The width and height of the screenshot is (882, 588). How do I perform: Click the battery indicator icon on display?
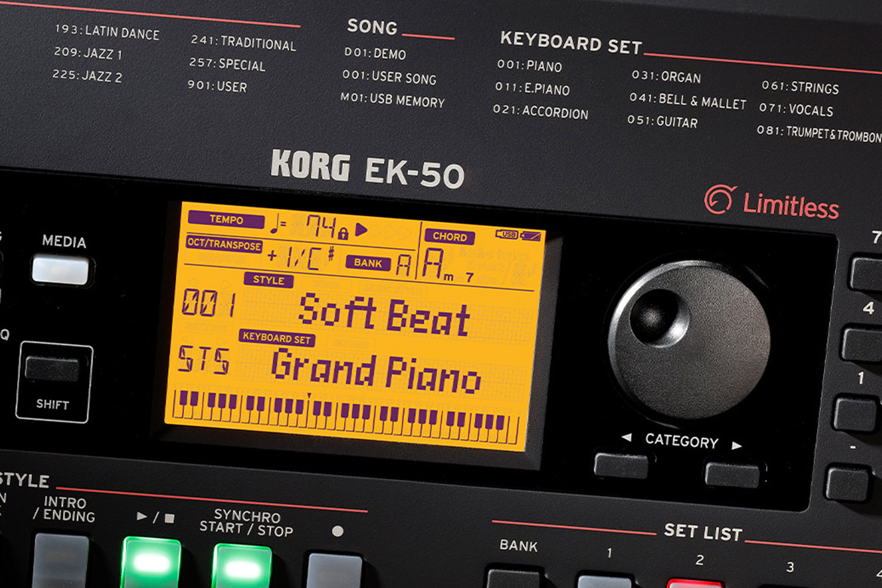tap(530, 236)
